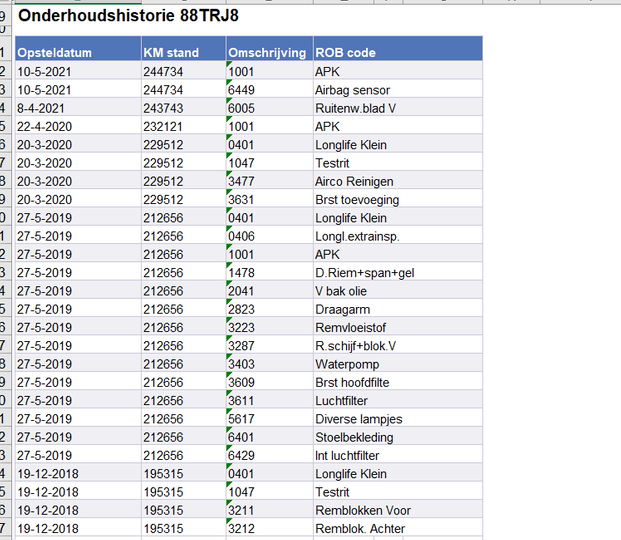Select the Remblokken Voor cell
The width and height of the screenshot is (621, 540).
pos(398,510)
